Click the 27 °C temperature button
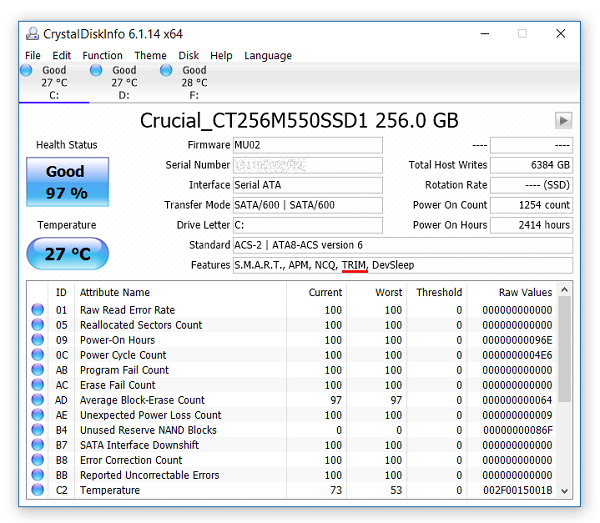 (x=67, y=254)
